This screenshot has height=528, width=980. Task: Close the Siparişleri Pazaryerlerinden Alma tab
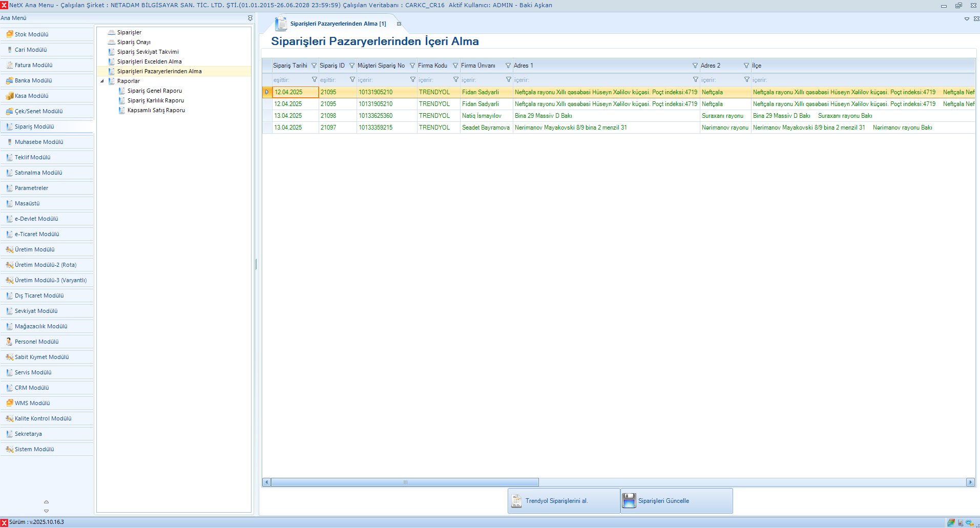(399, 24)
